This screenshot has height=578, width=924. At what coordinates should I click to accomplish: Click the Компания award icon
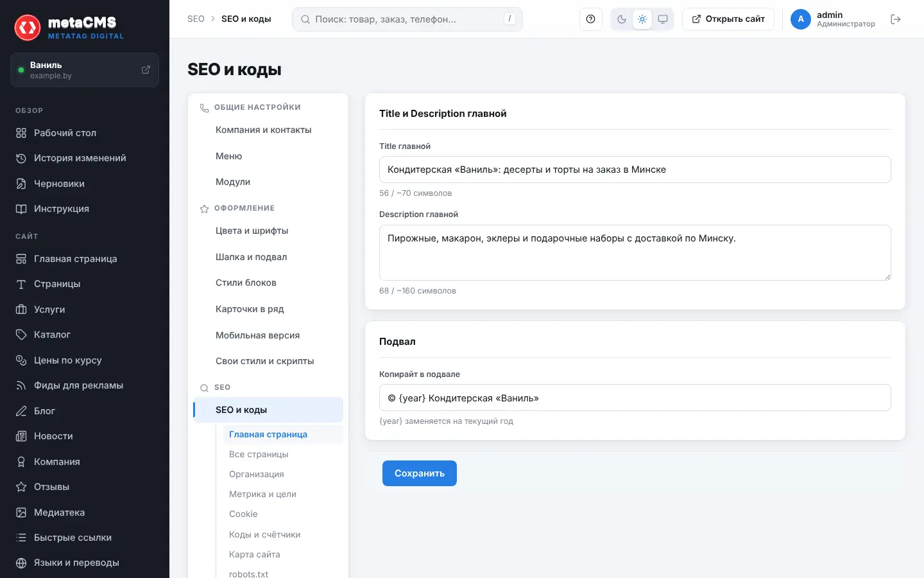pos(21,462)
